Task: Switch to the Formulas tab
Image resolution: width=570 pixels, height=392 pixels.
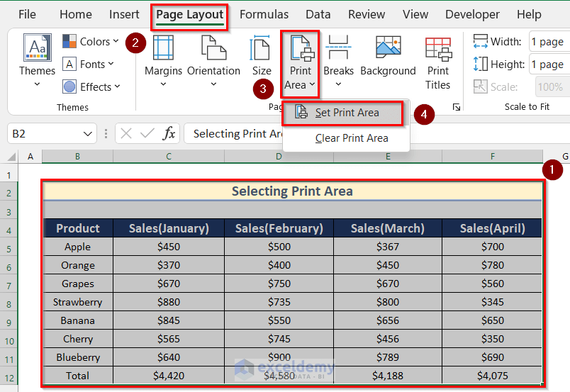Action: (264, 14)
